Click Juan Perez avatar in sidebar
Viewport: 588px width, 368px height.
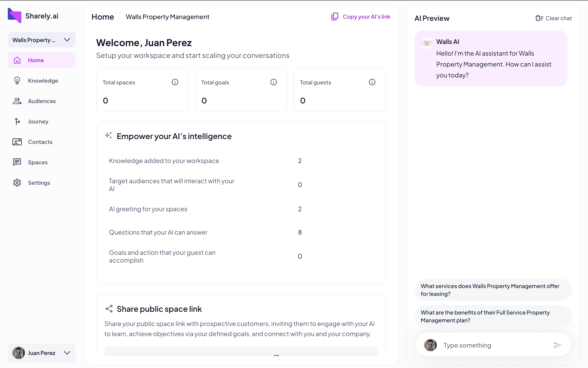(19, 353)
